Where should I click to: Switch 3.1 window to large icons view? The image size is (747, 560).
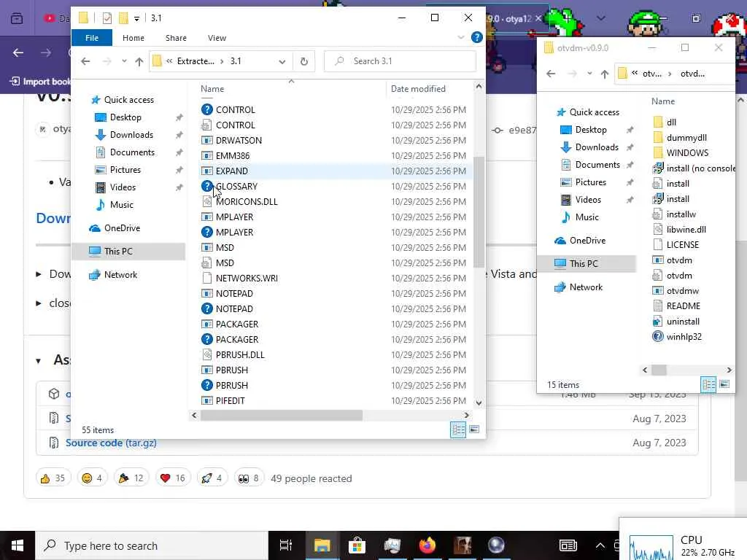coord(474,429)
